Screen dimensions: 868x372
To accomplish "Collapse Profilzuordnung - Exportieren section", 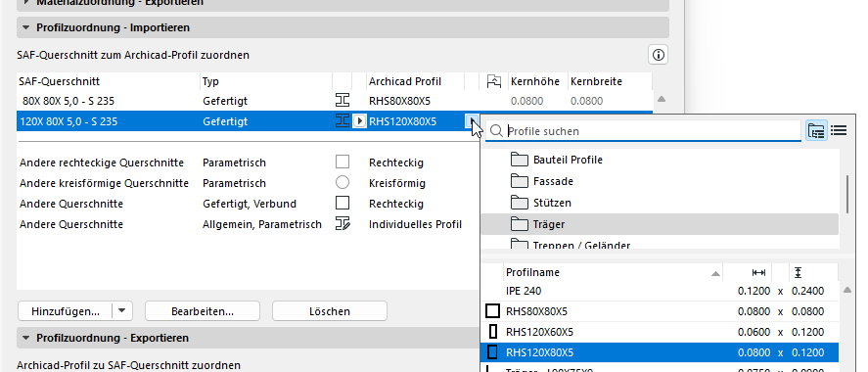I will click(25, 338).
